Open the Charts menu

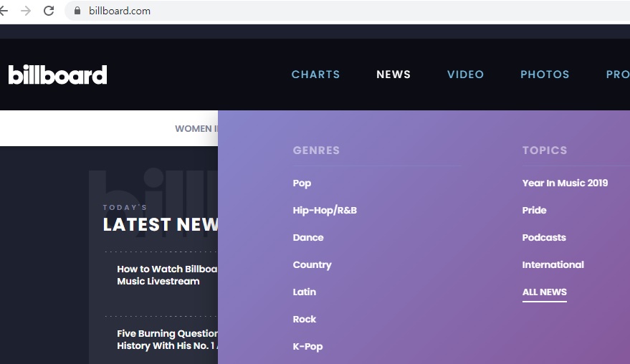point(315,75)
